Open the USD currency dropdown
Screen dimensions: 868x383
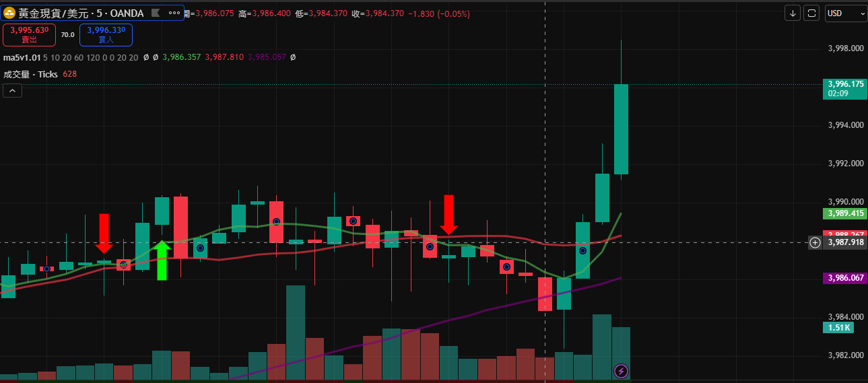[x=845, y=13]
